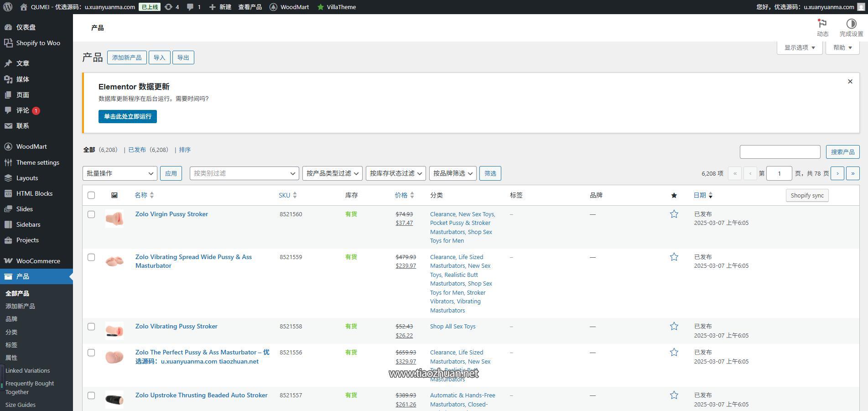
Task: Dismiss the Elementor data update notice
Action: (x=850, y=82)
